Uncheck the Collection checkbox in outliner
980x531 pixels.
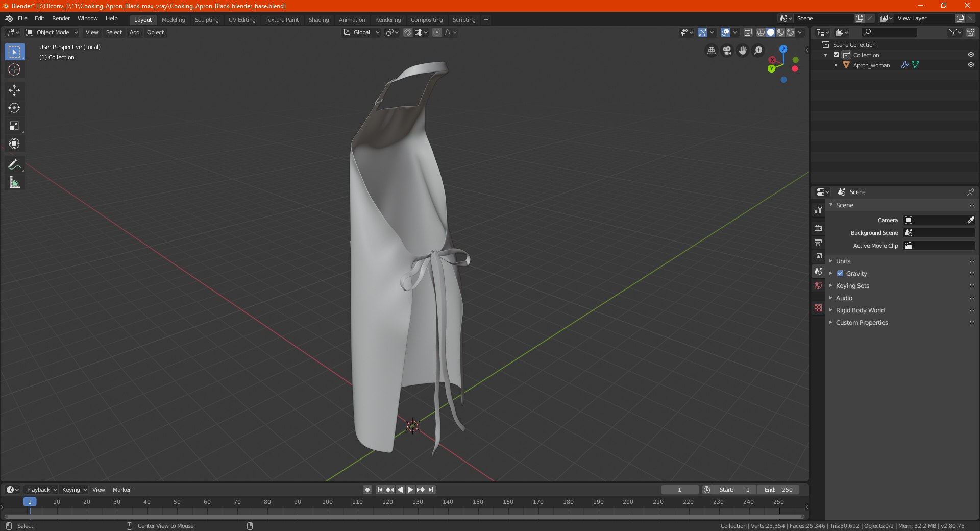coord(836,55)
